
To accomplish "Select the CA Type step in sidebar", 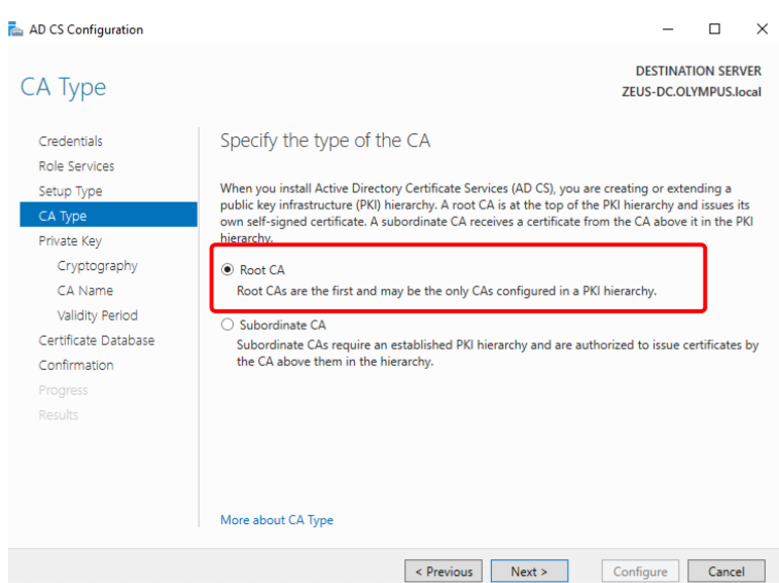I will click(62, 216).
